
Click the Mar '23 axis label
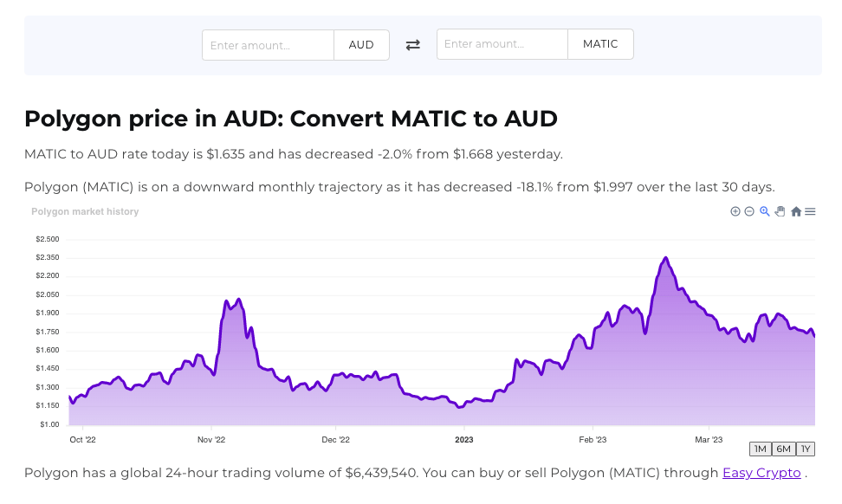point(709,440)
